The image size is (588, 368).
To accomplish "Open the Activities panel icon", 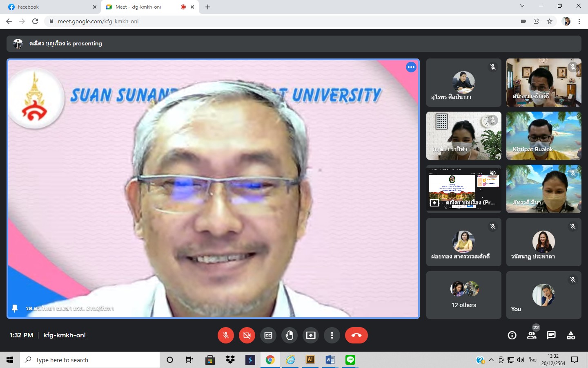I will (x=571, y=335).
